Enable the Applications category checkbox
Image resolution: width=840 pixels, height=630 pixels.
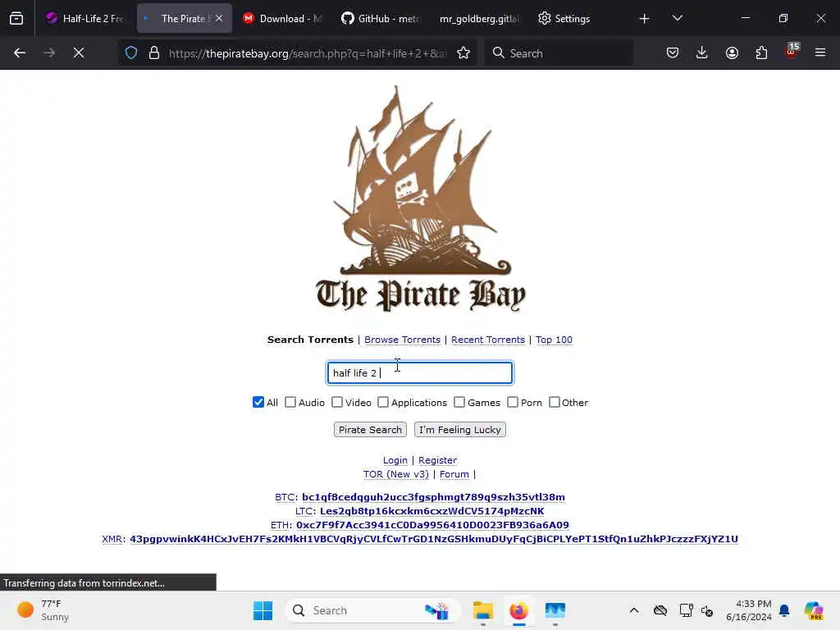point(383,402)
